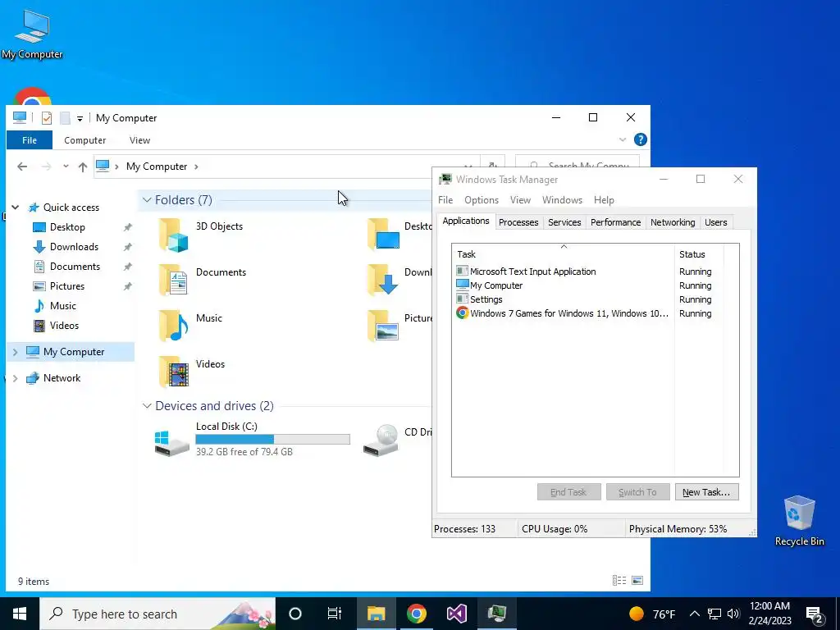Image resolution: width=840 pixels, height=630 pixels.
Task: Open the Videos folder in Folders section
Action: (173, 372)
